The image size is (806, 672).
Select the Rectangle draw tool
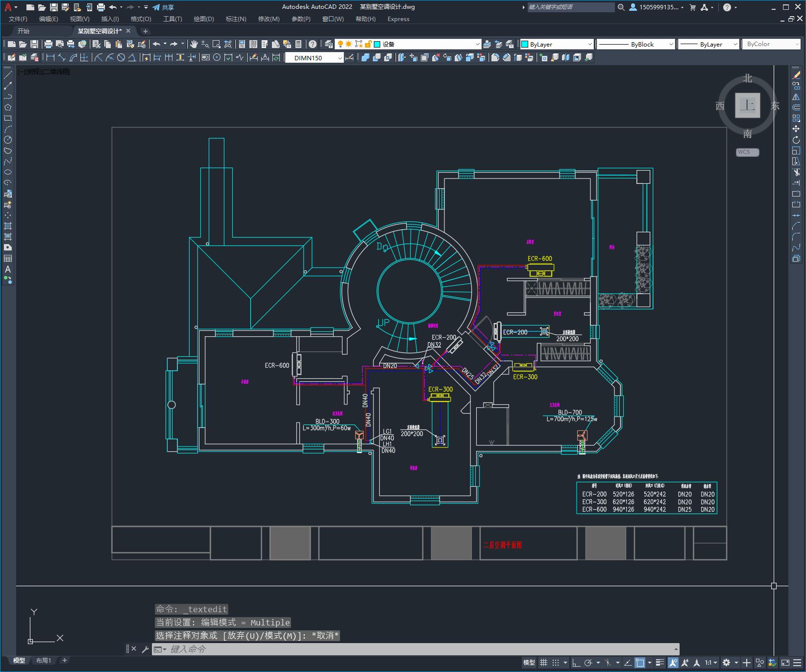click(8, 118)
